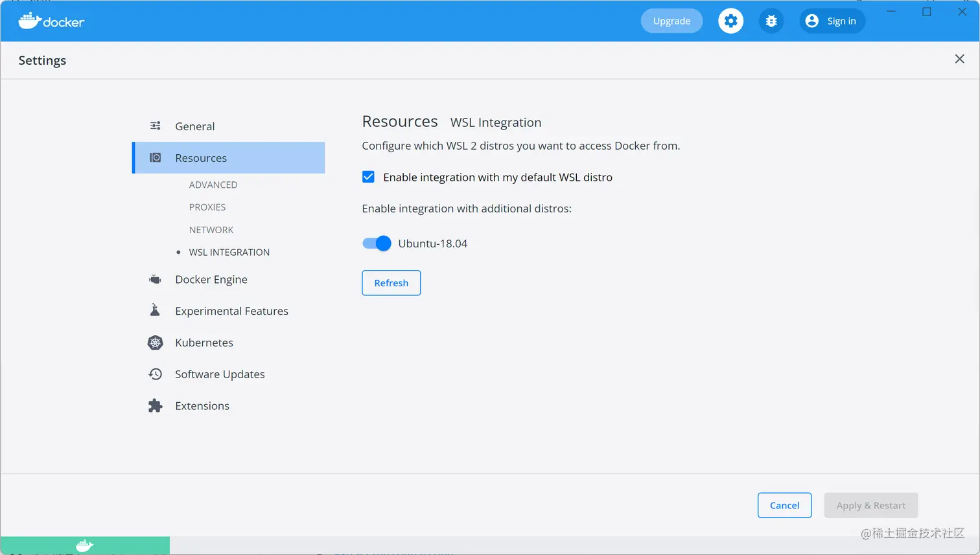Click the Resources disk icon
The image size is (980, 555).
[x=156, y=157]
